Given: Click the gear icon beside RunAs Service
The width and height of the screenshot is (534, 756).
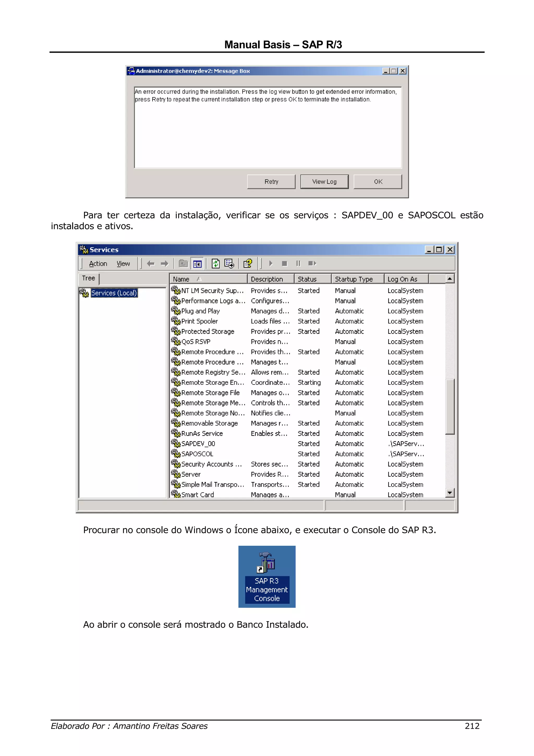Looking at the screenshot, I should click(x=176, y=433).
